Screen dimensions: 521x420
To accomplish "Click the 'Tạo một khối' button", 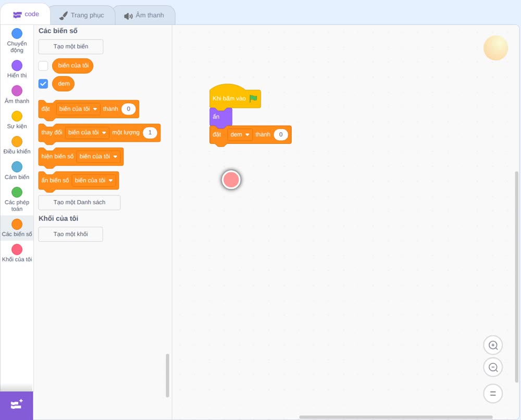I will tap(71, 234).
